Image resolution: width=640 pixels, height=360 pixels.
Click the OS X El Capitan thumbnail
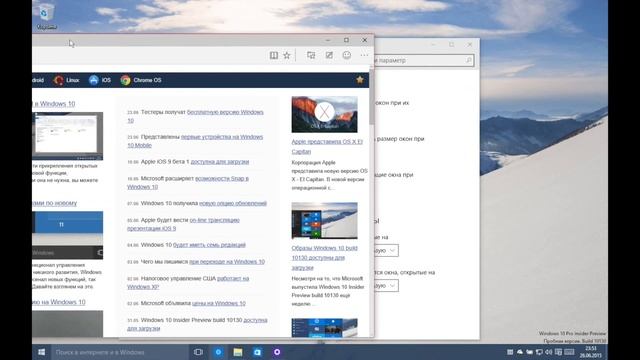[x=324, y=114]
